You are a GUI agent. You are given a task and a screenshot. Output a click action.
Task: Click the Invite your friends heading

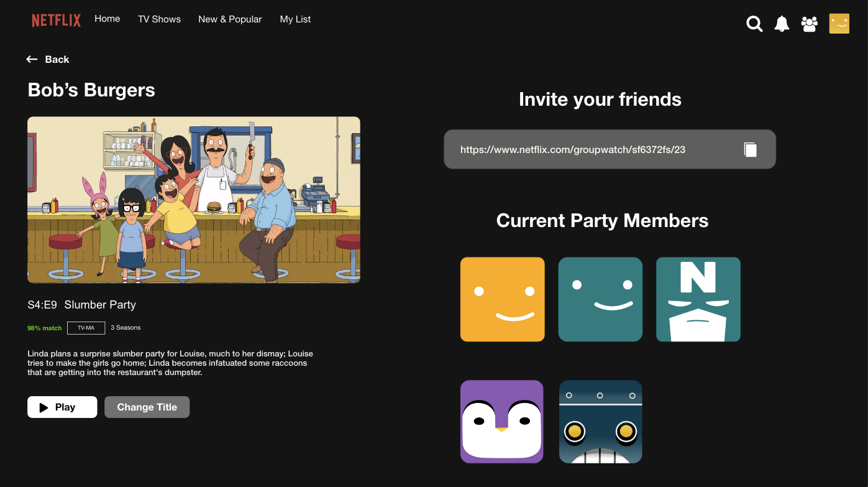[x=600, y=100]
